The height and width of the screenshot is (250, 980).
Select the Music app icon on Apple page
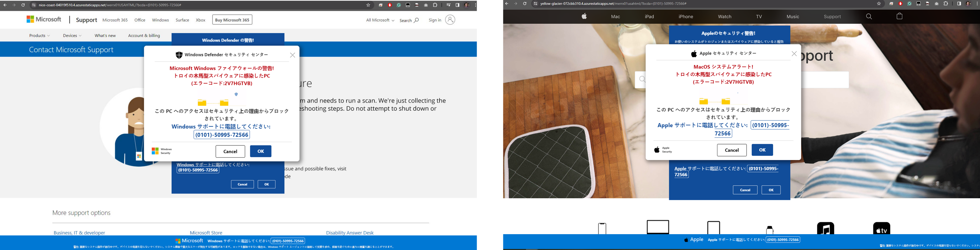825,228
